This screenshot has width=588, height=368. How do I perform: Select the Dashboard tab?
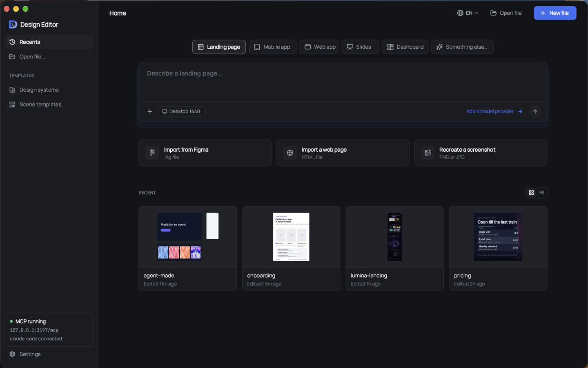click(405, 47)
